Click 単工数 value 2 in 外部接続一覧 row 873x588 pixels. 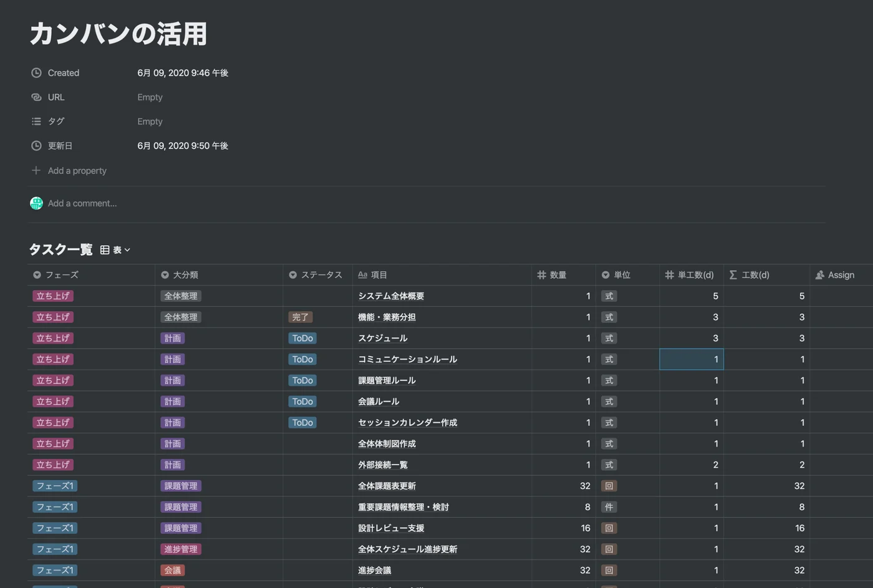(x=715, y=465)
